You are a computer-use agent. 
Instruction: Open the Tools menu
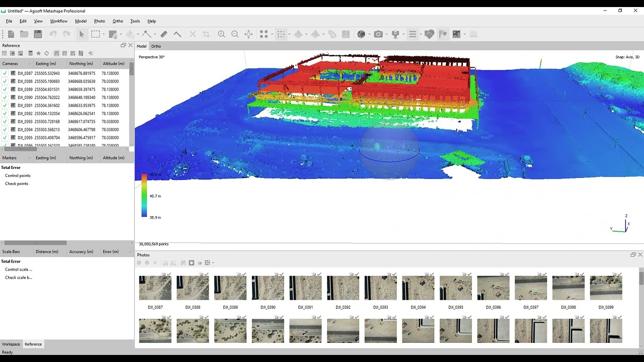(135, 21)
